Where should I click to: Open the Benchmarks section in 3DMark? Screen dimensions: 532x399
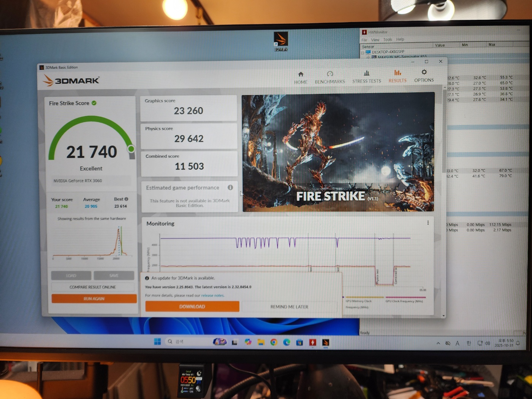pos(330,78)
